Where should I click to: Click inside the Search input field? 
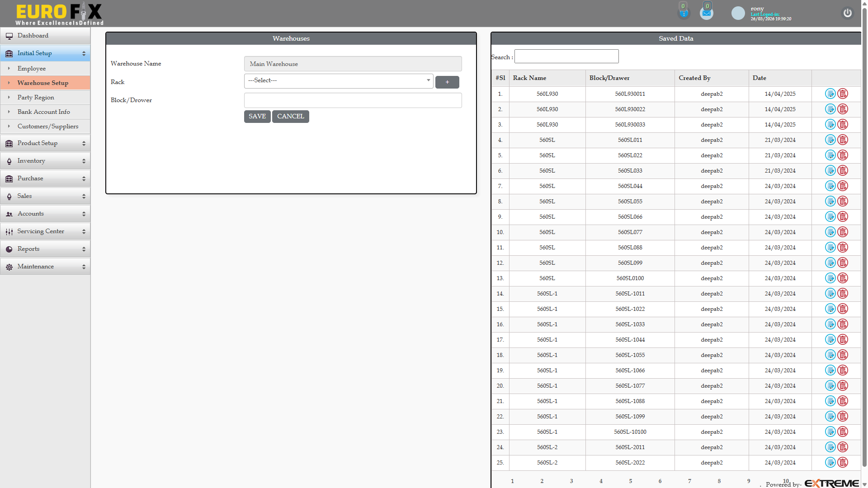566,56
